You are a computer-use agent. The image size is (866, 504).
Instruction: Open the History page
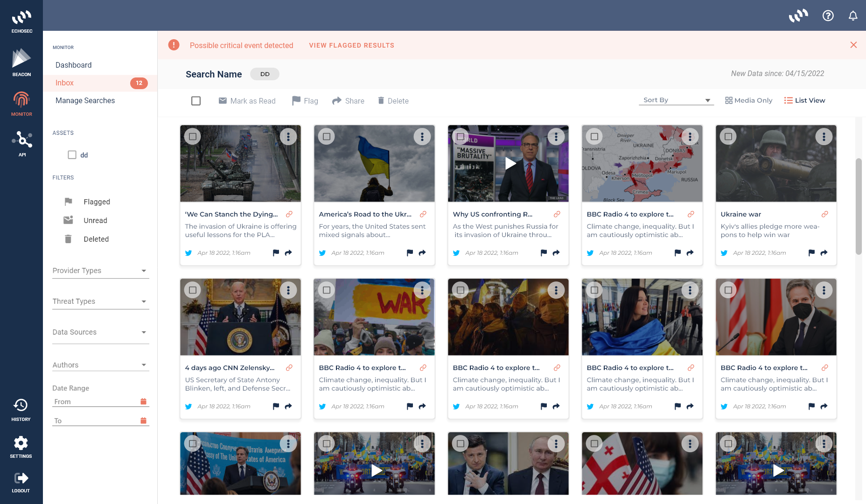(21, 410)
